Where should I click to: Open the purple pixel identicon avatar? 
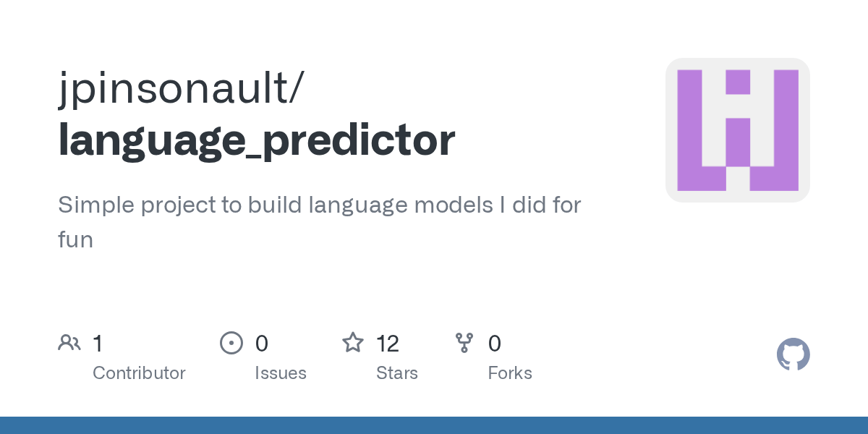click(x=738, y=130)
